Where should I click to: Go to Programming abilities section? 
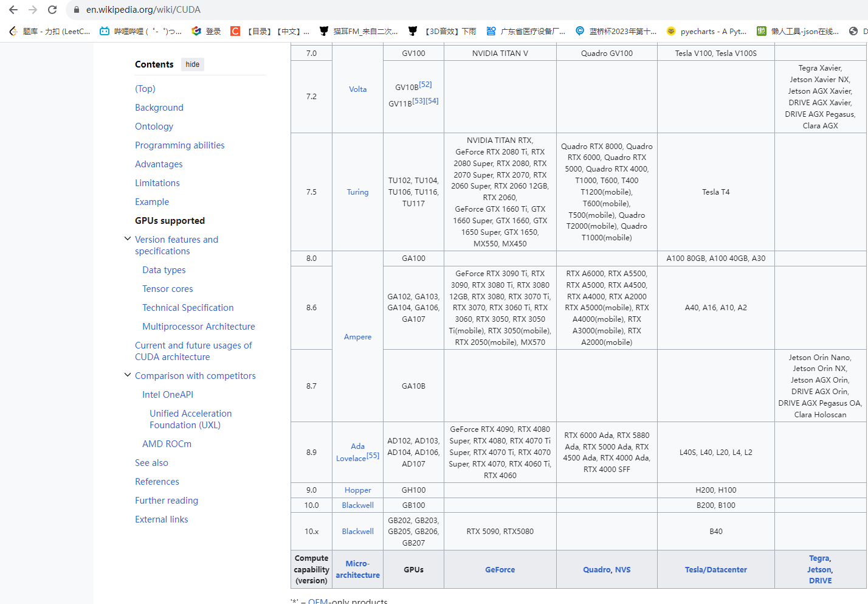tap(180, 145)
